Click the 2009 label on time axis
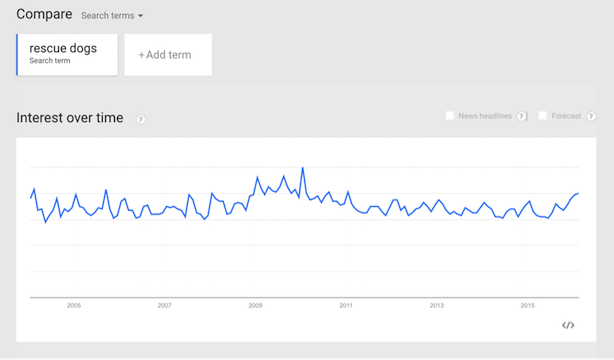Viewport: 614px width, 360px height. point(255,306)
